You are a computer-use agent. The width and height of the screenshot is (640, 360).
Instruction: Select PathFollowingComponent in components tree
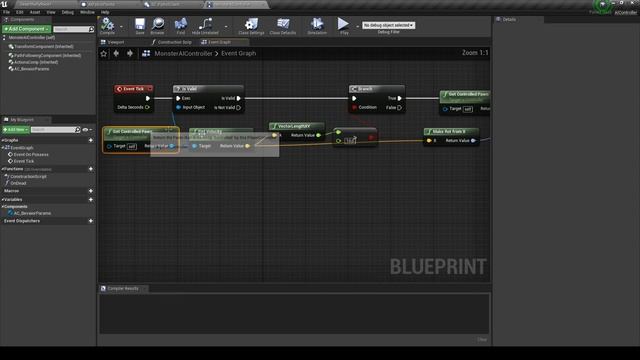(x=48, y=55)
